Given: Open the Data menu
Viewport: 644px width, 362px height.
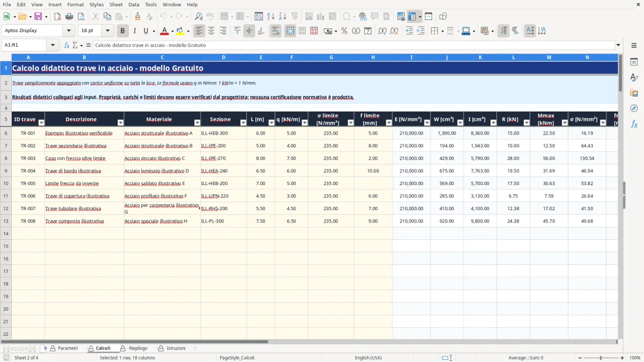Looking at the screenshot, I should pyautogui.click(x=134, y=4).
